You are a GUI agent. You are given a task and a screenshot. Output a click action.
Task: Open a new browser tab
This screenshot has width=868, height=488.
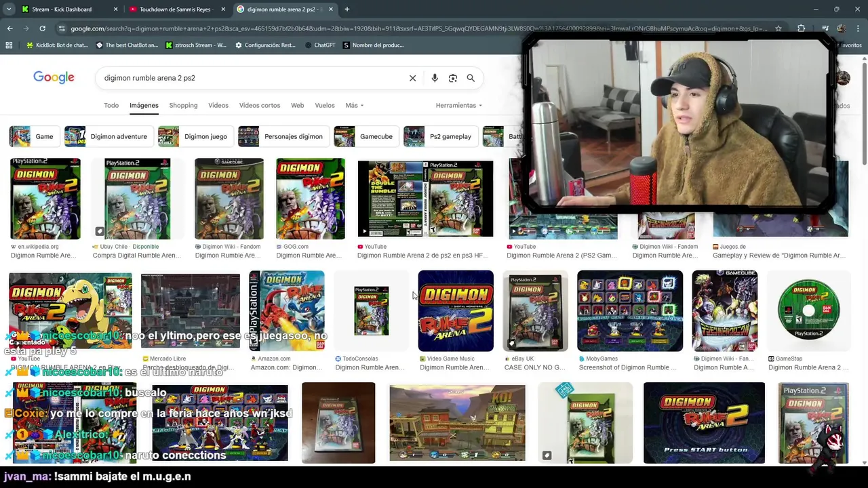347,9
